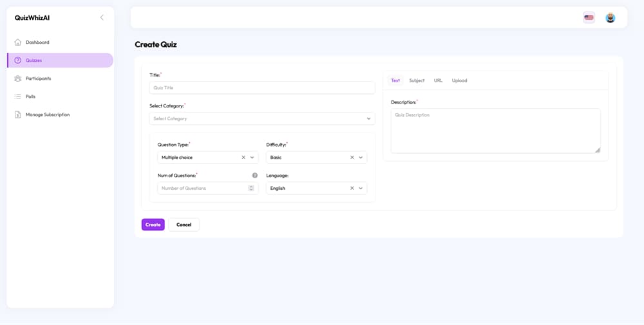The width and height of the screenshot is (644, 325).
Task: Click the Participants people icon
Action: (17, 79)
